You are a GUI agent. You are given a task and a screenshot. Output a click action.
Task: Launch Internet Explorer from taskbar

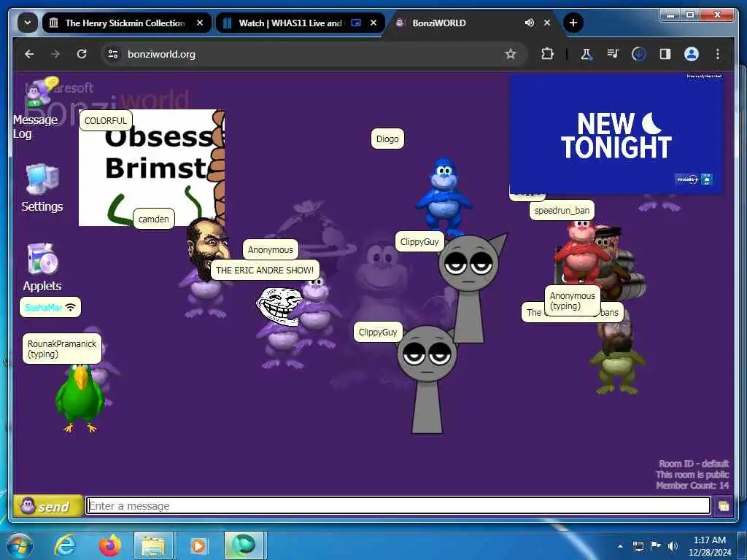click(x=65, y=545)
